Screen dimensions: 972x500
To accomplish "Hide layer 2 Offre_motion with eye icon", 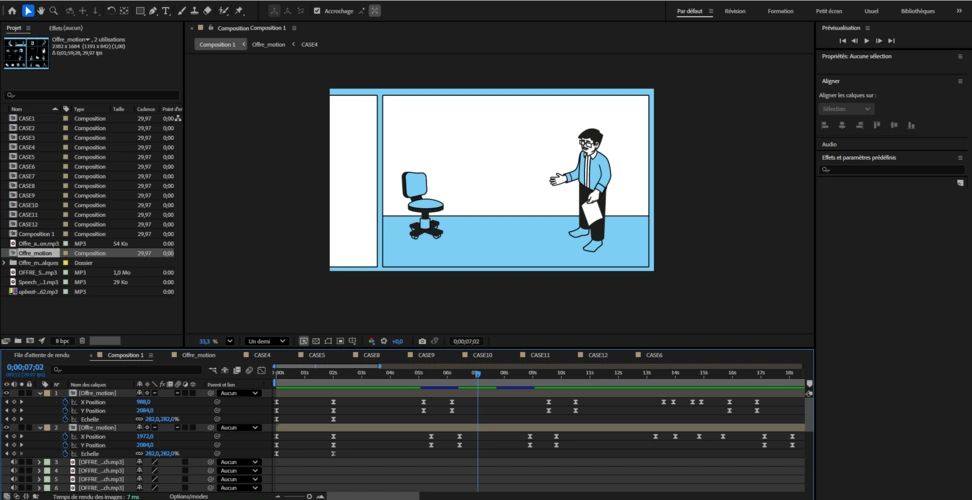I will 6,428.
